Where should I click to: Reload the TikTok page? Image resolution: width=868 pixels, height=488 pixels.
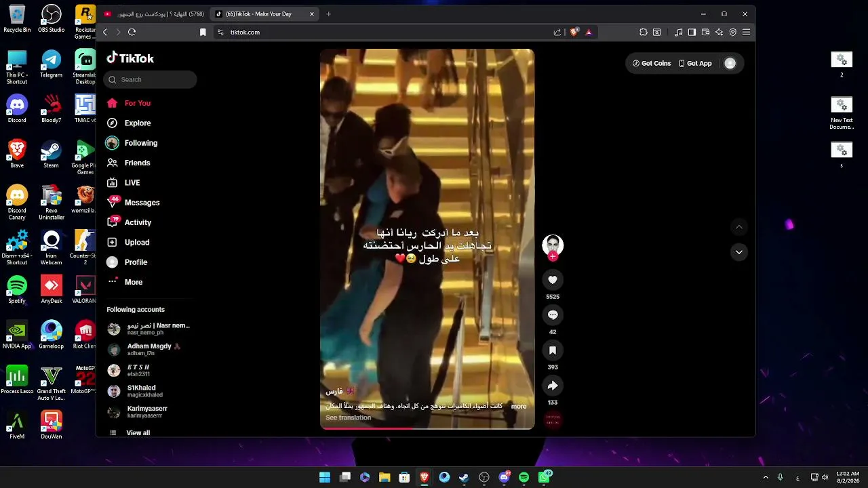pyautogui.click(x=132, y=32)
